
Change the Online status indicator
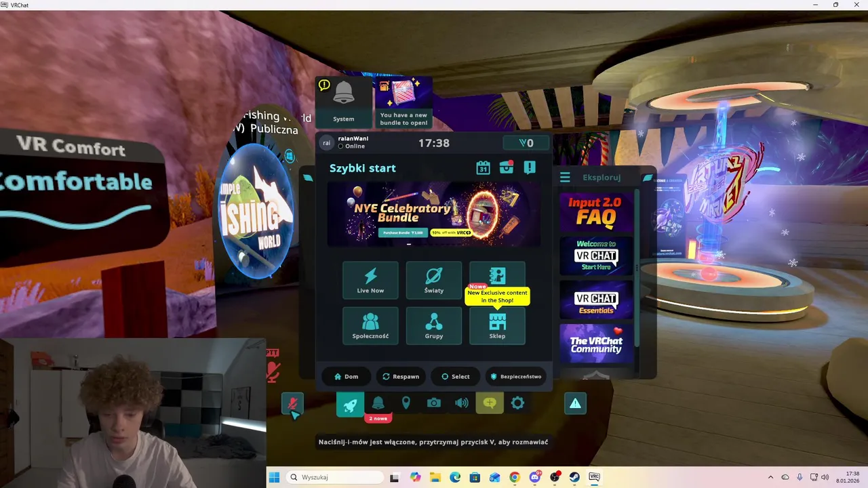click(352, 146)
